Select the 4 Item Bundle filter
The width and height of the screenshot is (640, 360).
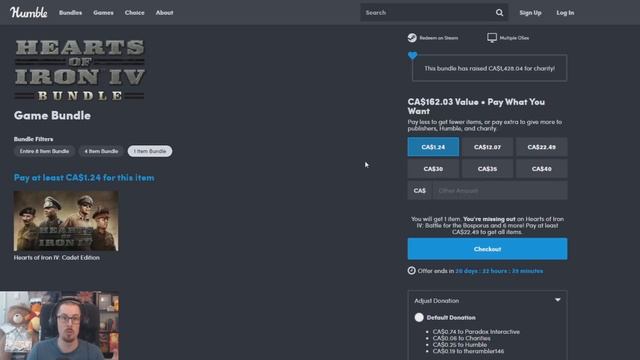point(101,151)
